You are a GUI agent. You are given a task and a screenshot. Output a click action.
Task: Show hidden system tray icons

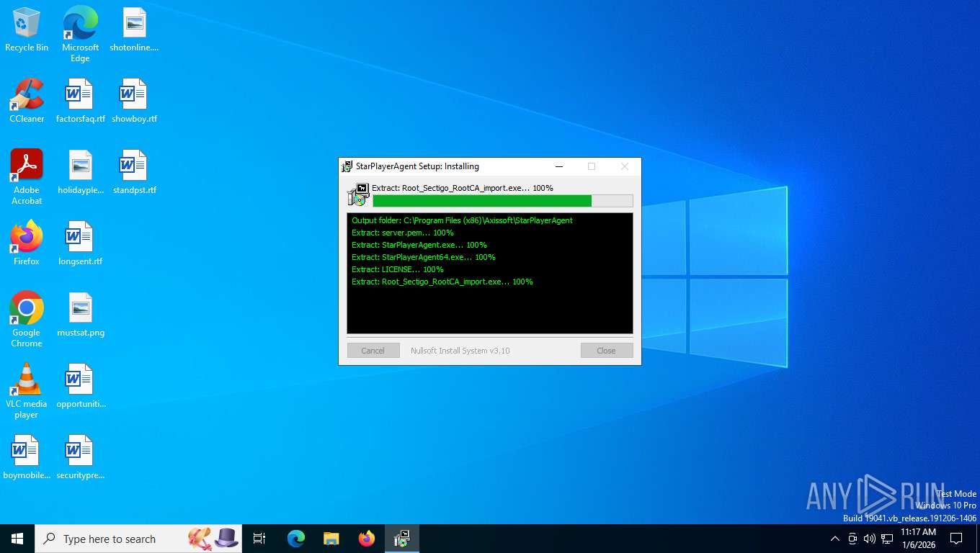835,539
